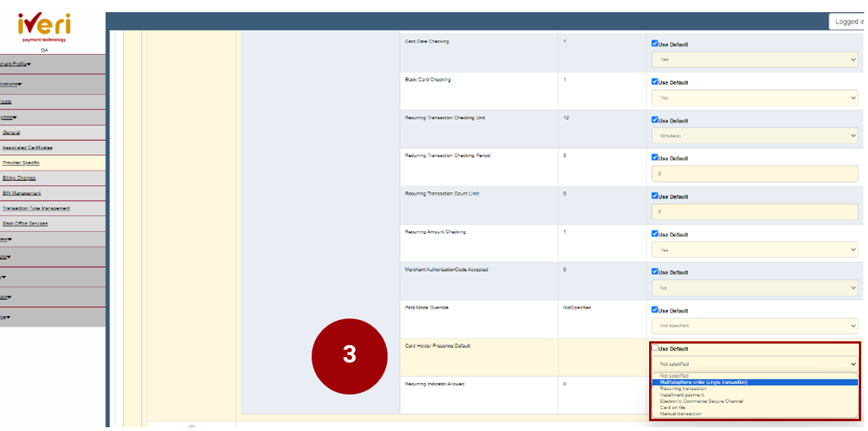The height and width of the screenshot is (431, 868).
Task: Select Electronic Commerce Secure Channel option
Action: tap(701, 401)
